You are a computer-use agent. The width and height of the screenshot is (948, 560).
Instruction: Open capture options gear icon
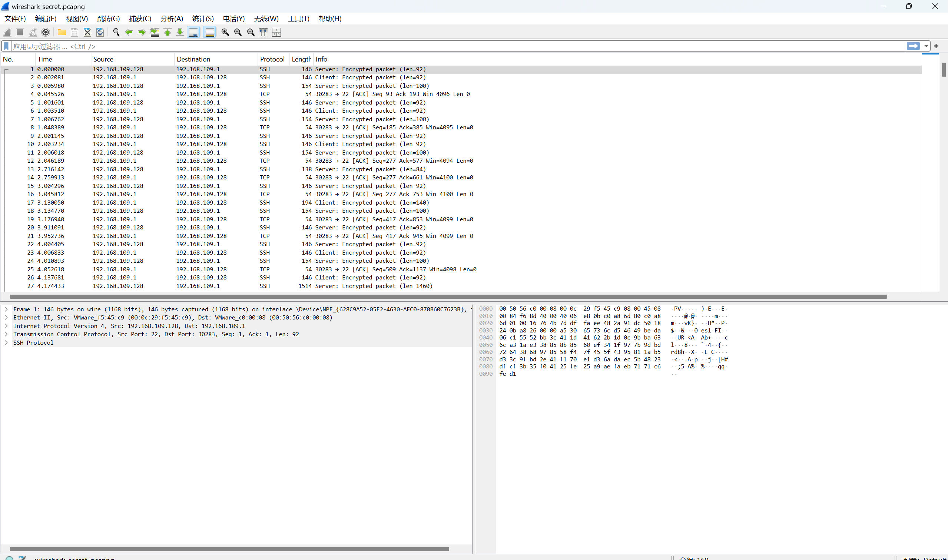click(46, 33)
